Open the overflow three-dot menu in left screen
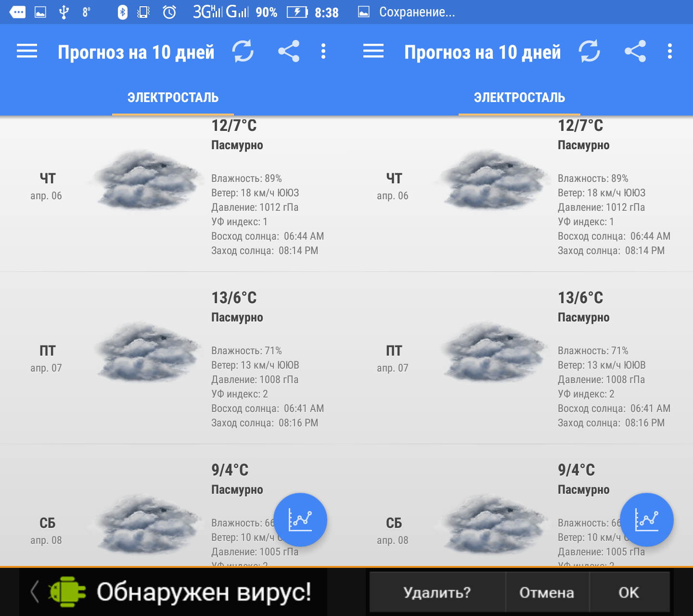This screenshot has width=693, height=616. (x=323, y=51)
